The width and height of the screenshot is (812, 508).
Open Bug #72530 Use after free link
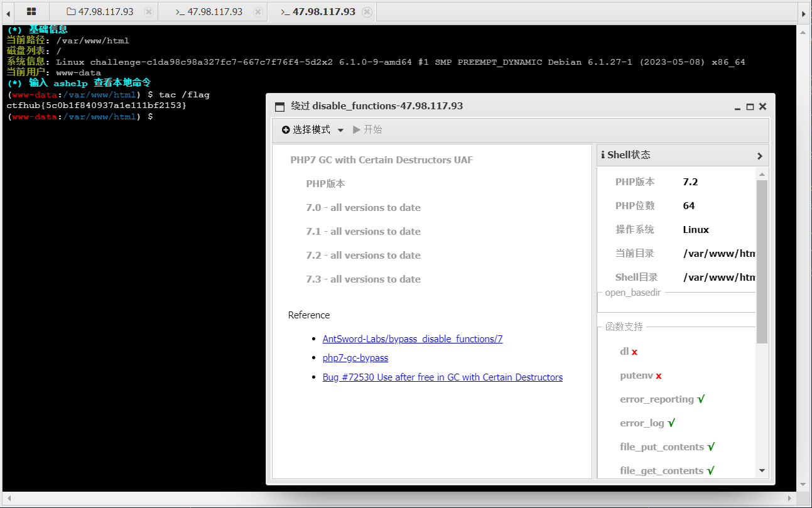443,377
